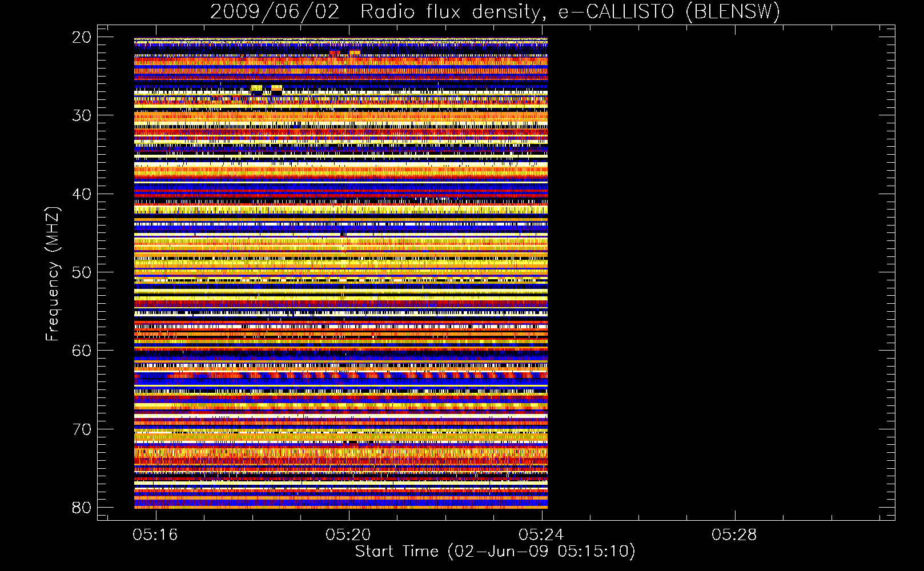Click the '50' frequency tick label
The image size is (924, 571).
[82, 272]
